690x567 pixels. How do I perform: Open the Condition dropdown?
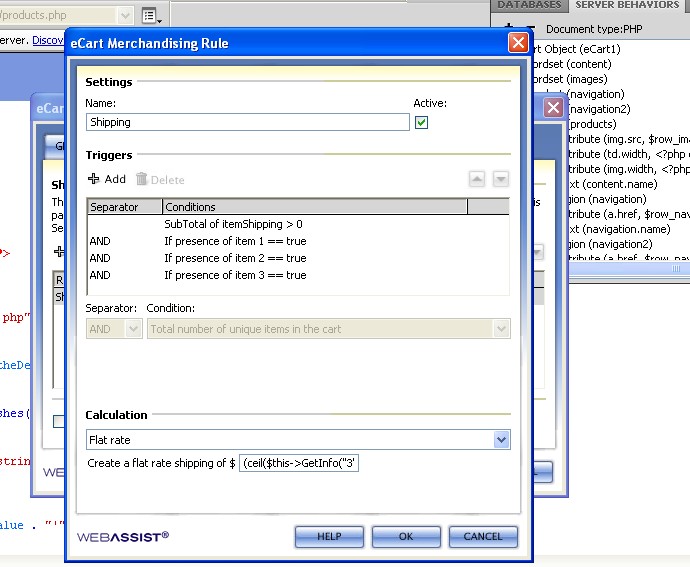click(329, 329)
